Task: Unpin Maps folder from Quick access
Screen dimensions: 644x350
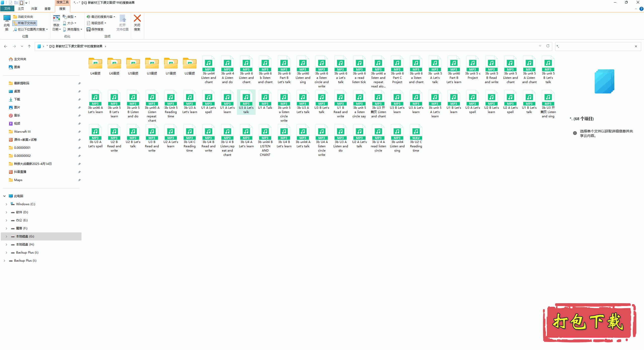Action: (79, 180)
